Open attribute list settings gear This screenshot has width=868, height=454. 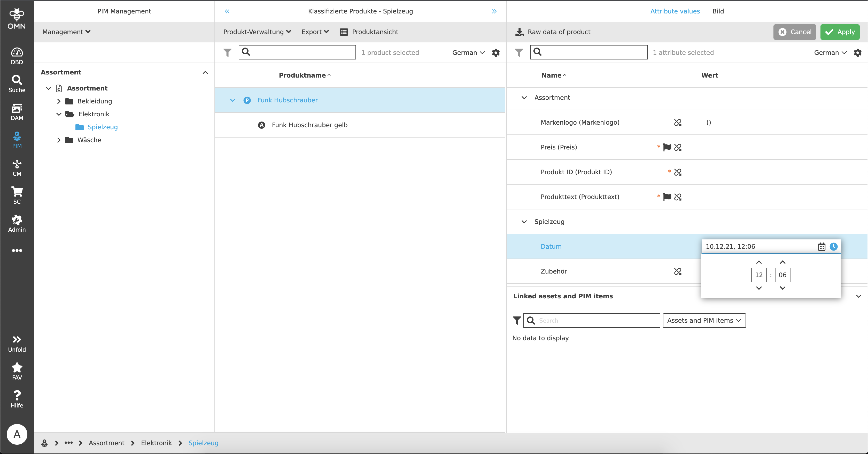(x=858, y=53)
